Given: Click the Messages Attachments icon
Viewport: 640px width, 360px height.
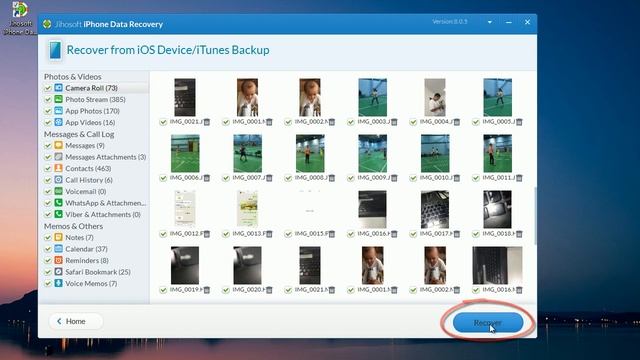Looking at the screenshot, I should 58,156.
